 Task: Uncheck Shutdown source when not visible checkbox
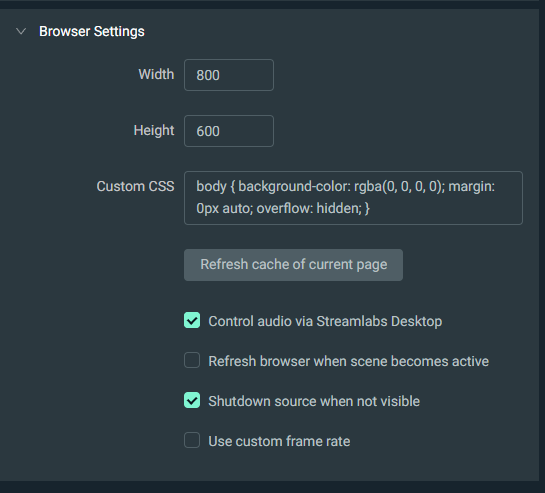192,401
